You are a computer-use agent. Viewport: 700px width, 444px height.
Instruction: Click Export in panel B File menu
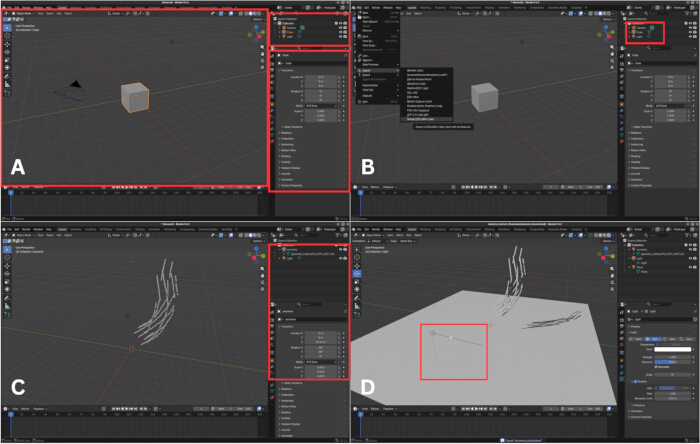click(x=377, y=75)
